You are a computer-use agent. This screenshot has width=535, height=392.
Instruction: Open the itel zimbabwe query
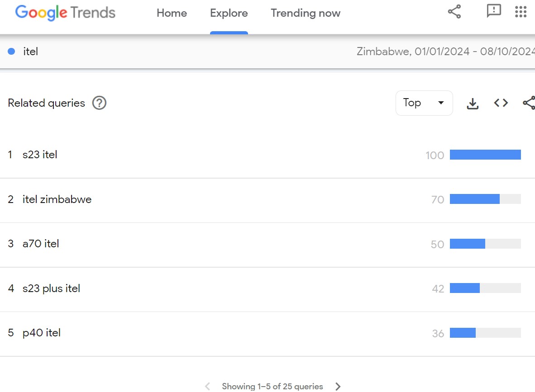click(x=57, y=199)
